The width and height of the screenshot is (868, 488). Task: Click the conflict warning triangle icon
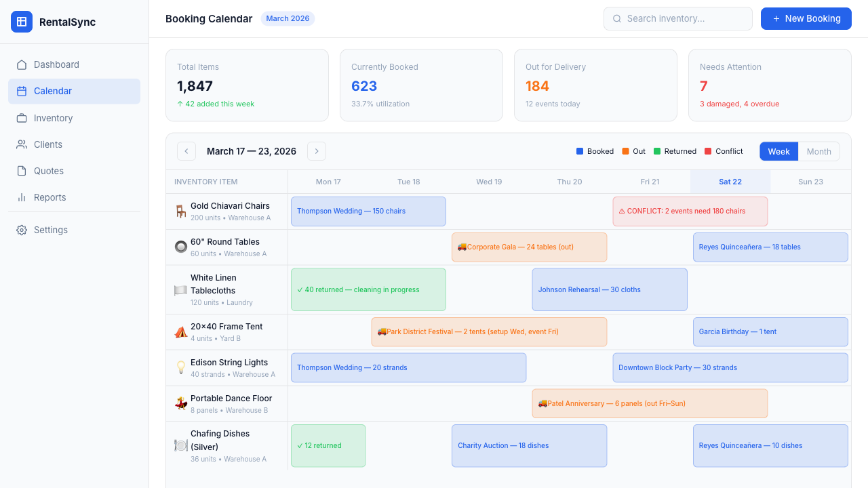[622, 211]
